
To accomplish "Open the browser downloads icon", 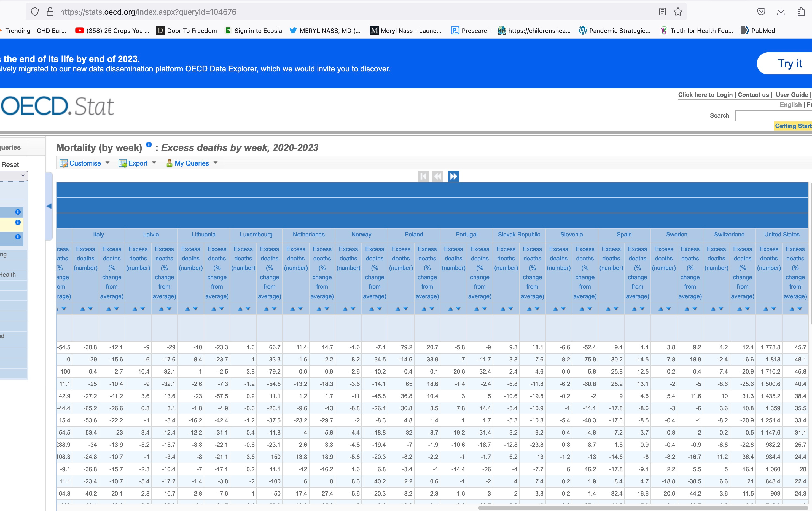I will [781, 12].
